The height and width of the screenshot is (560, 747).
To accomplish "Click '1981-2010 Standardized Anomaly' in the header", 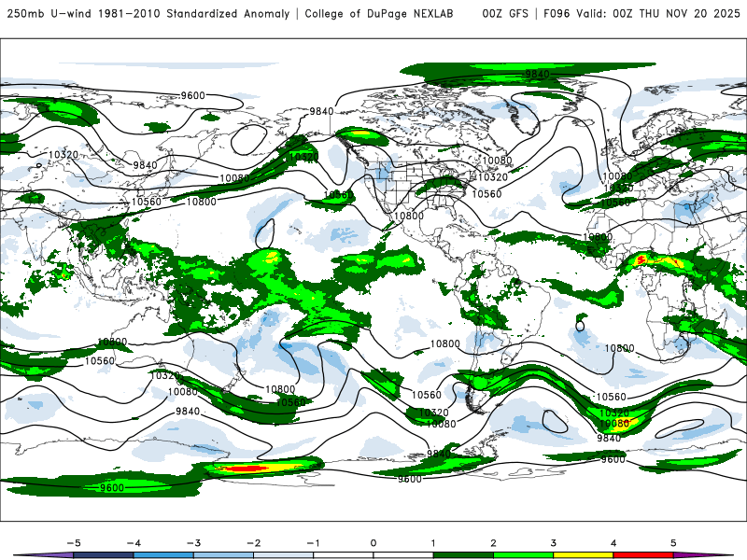I will pos(194,14).
